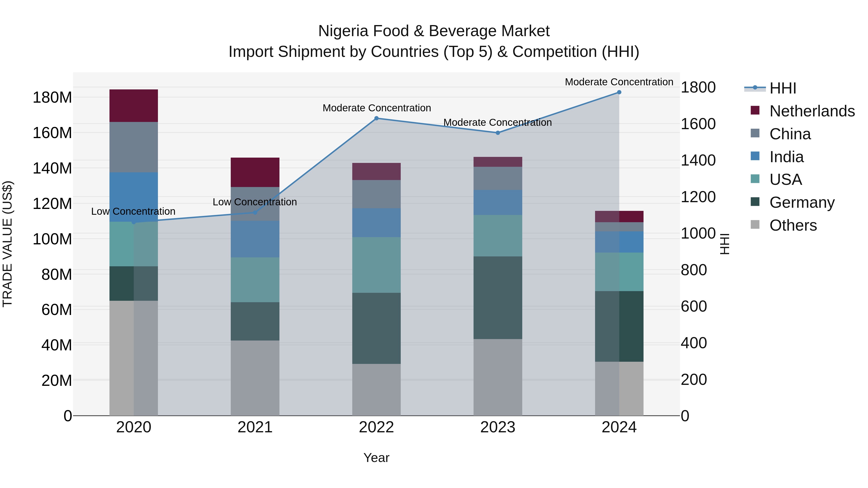
Task: Click the Year axis title
Action: [376, 458]
